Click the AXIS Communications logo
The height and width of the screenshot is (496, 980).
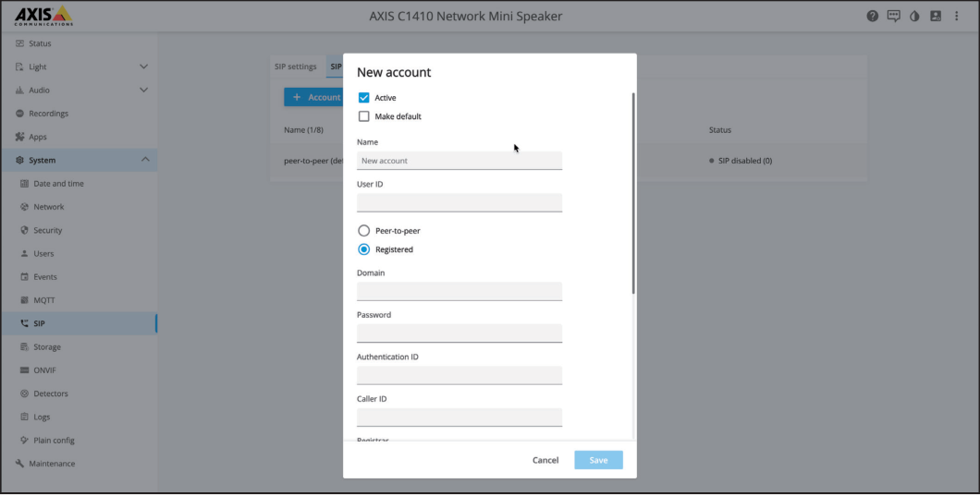pyautogui.click(x=43, y=16)
